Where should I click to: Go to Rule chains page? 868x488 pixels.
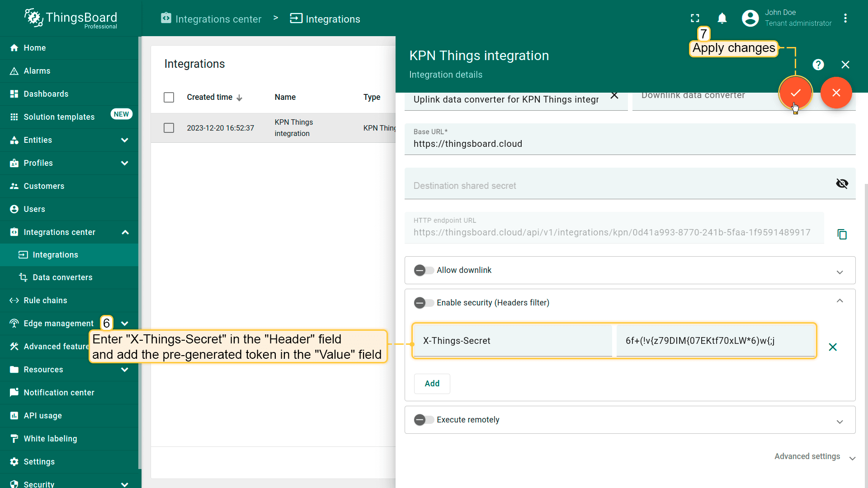pos(45,300)
